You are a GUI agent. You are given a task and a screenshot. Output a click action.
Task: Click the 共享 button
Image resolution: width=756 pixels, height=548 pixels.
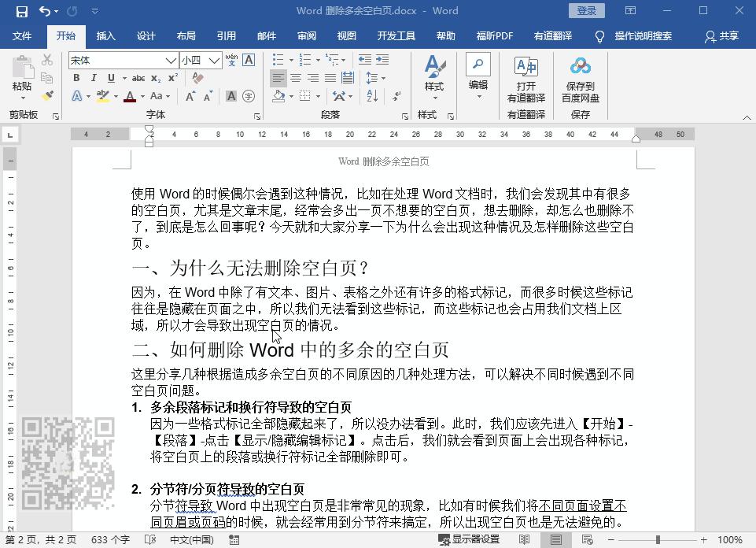[730, 35]
